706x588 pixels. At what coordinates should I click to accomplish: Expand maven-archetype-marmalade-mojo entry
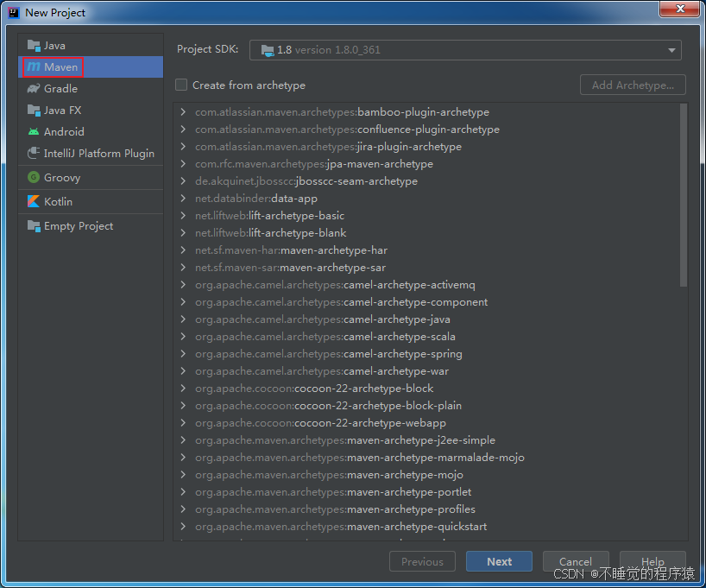[183, 458]
